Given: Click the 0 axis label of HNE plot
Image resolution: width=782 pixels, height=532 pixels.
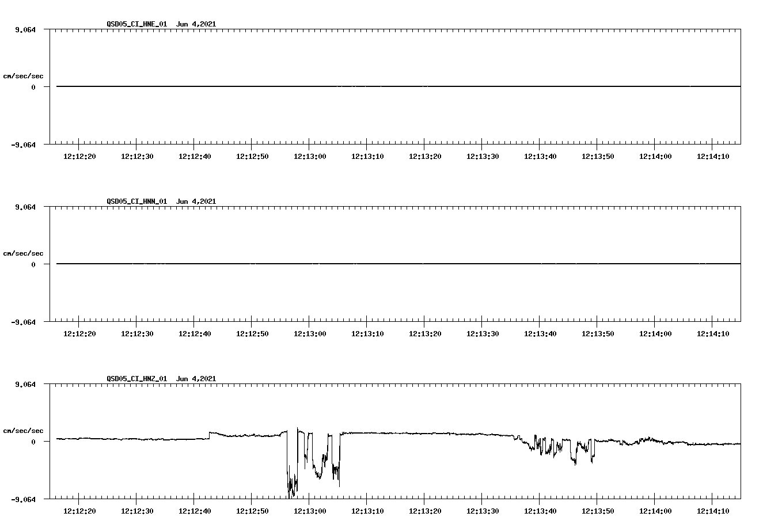Looking at the screenshot, I should click(x=33, y=87).
